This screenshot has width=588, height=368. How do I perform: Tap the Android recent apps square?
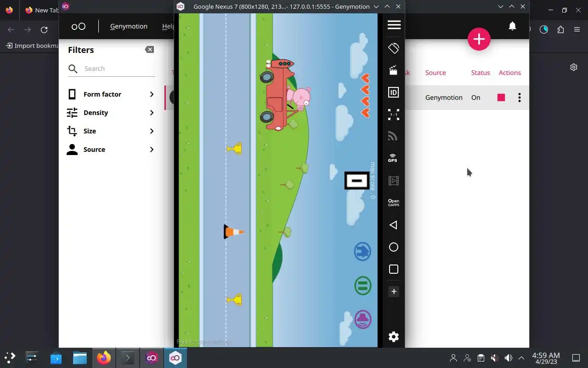click(394, 269)
